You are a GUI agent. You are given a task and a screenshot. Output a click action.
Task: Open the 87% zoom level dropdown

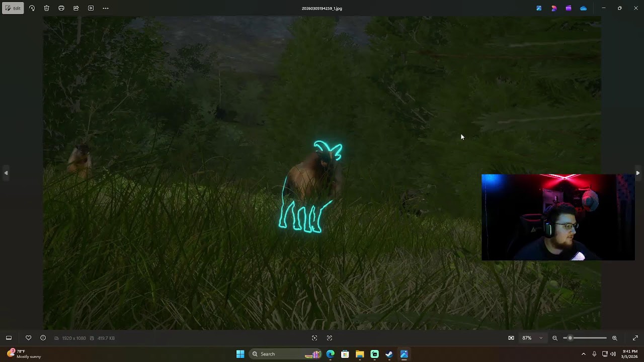(x=533, y=338)
